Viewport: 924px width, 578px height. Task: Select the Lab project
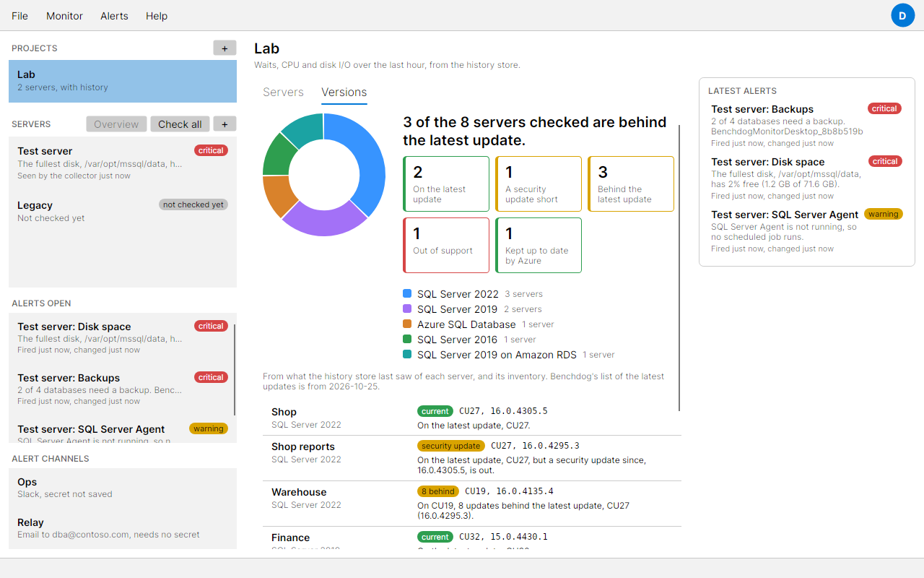coord(123,81)
